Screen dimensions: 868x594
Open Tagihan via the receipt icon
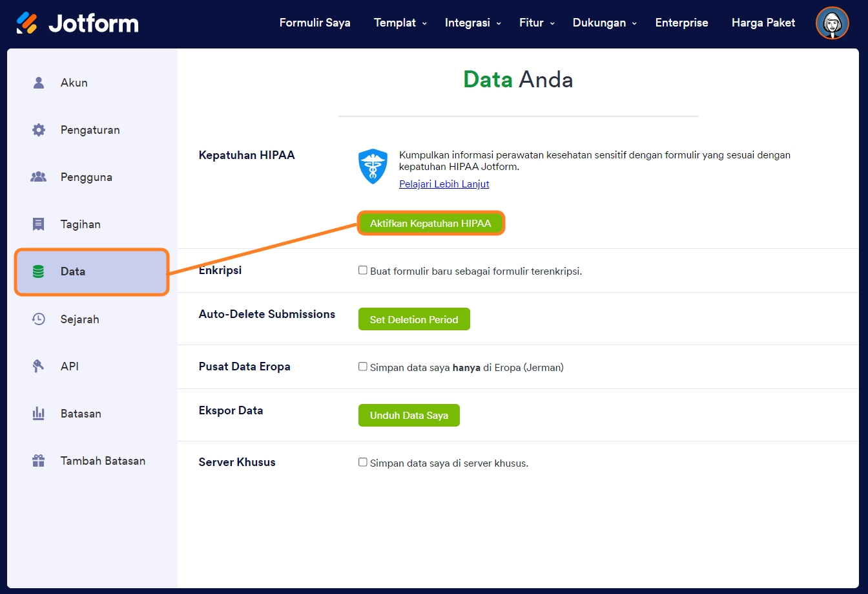(39, 224)
